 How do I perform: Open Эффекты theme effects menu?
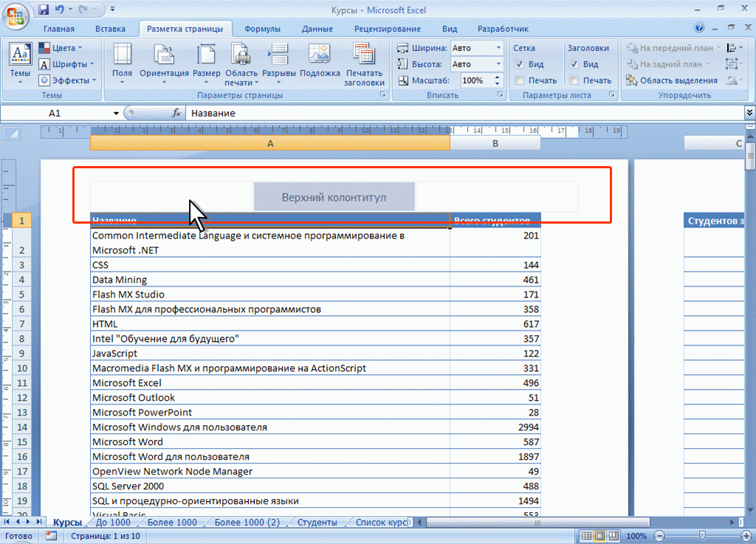68,80
